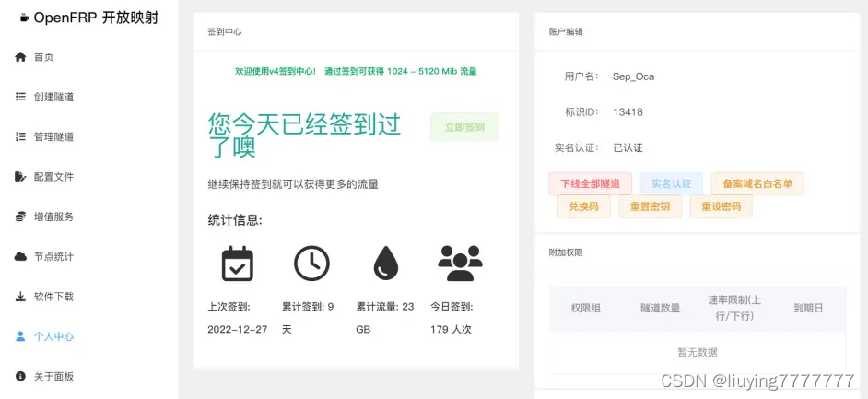
Task: Click the ID value 13418
Action: [628, 111]
